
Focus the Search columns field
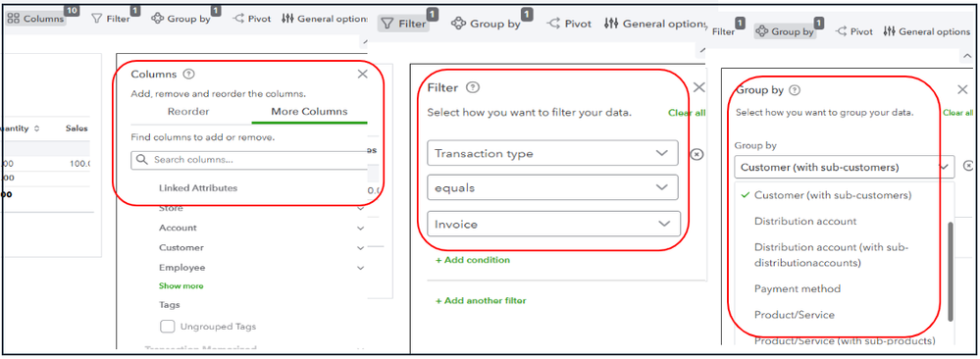tap(249, 160)
